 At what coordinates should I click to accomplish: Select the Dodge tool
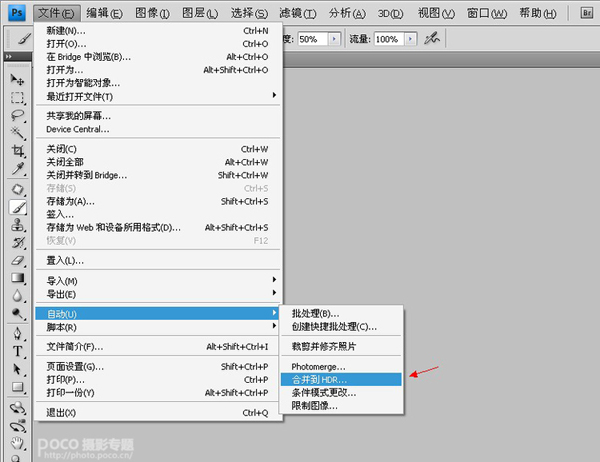point(17,314)
